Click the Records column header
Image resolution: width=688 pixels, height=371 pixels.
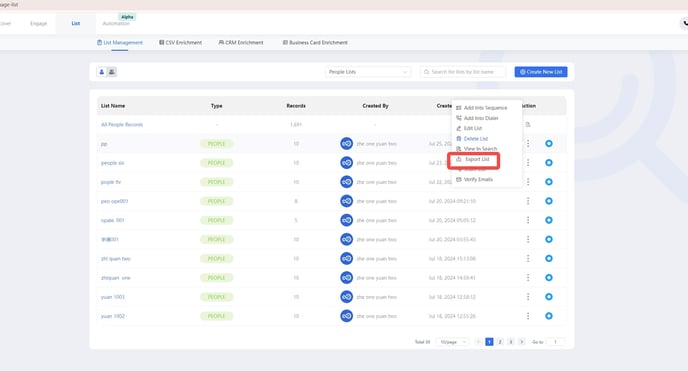tap(296, 106)
